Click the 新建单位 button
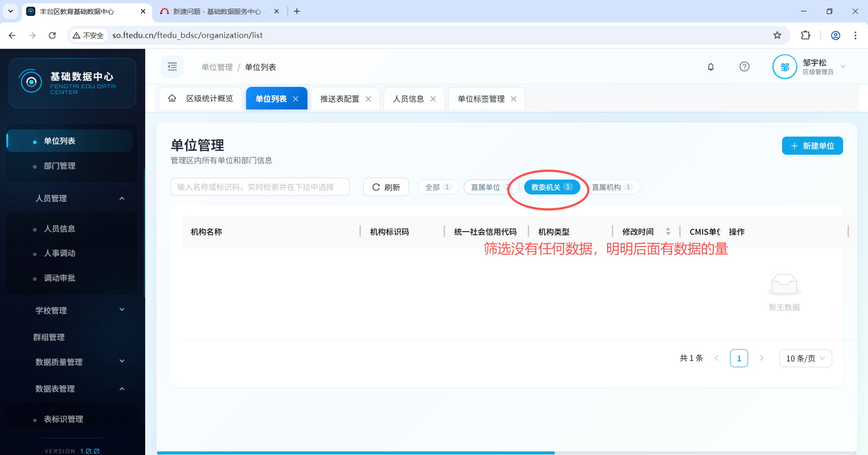 tap(812, 146)
